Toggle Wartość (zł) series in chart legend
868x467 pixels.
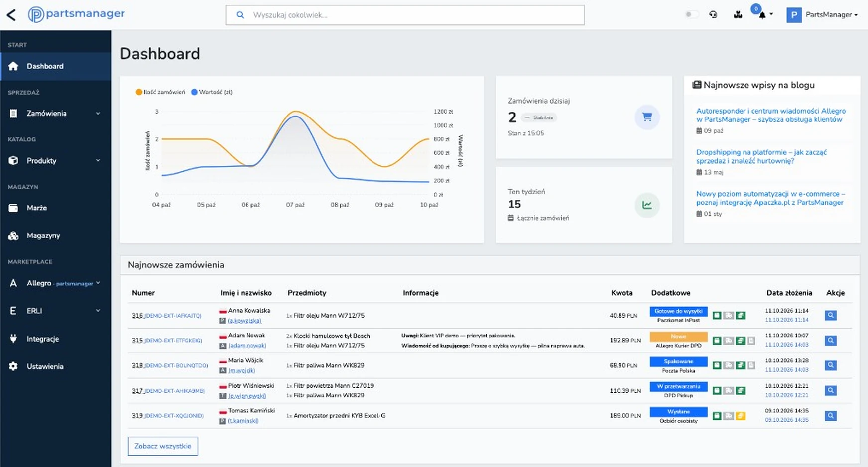[x=212, y=92]
